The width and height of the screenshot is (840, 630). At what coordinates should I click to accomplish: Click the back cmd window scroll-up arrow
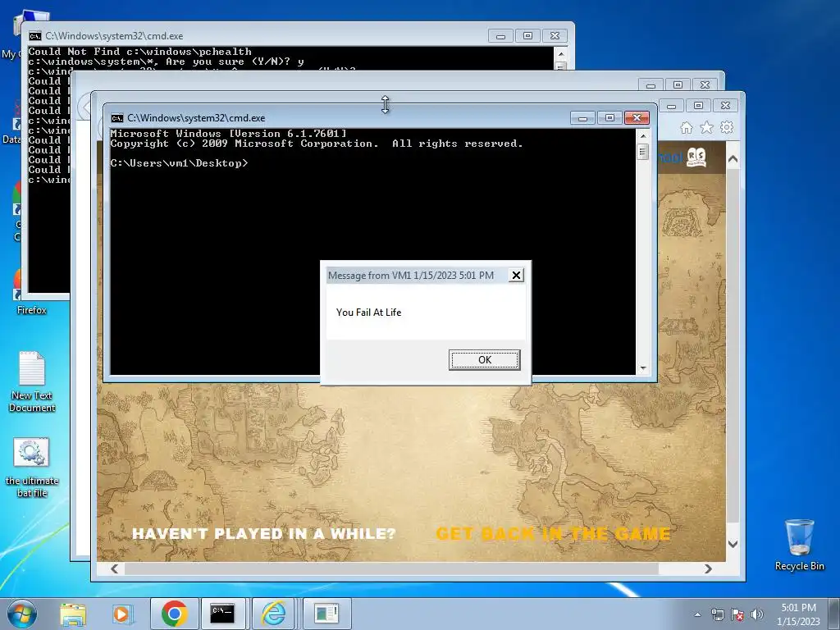[x=560, y=54]
